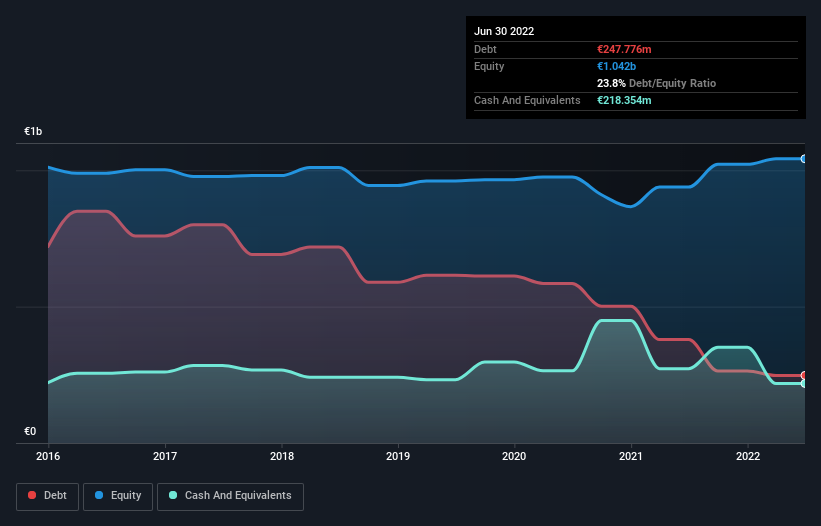
Task: Toggle the Cash And Equivalents legend button
Action: [x=230, y=496]
